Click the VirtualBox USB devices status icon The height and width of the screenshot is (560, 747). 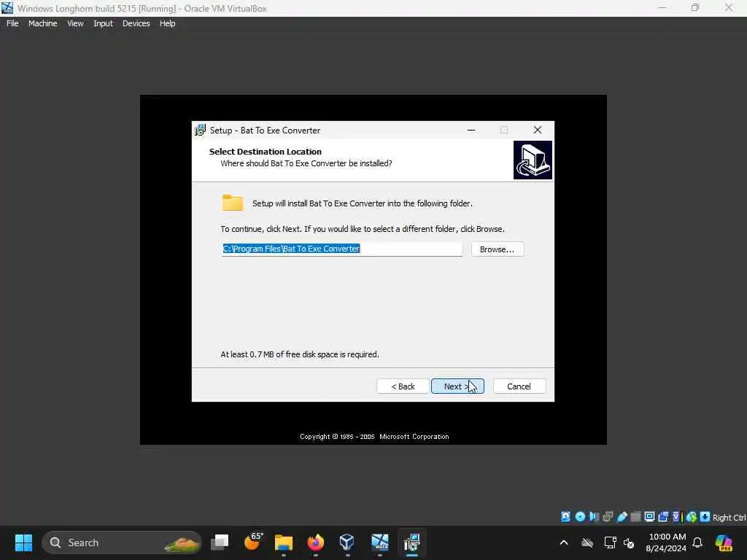(x=622, y=517)
